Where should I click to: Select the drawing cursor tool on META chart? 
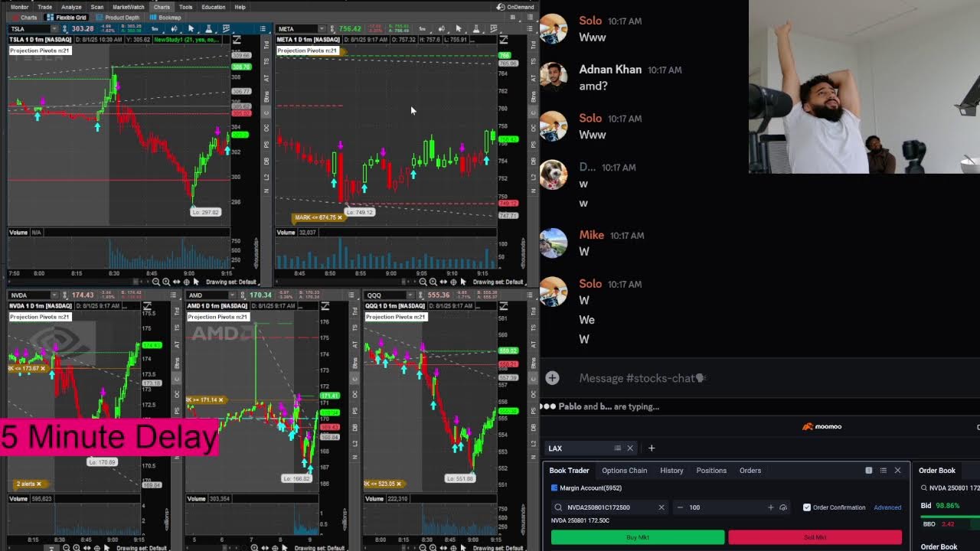(x=459, y=29)
